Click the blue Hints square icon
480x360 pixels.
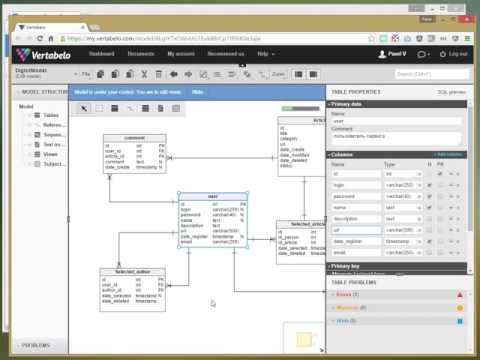click(460, 321)
